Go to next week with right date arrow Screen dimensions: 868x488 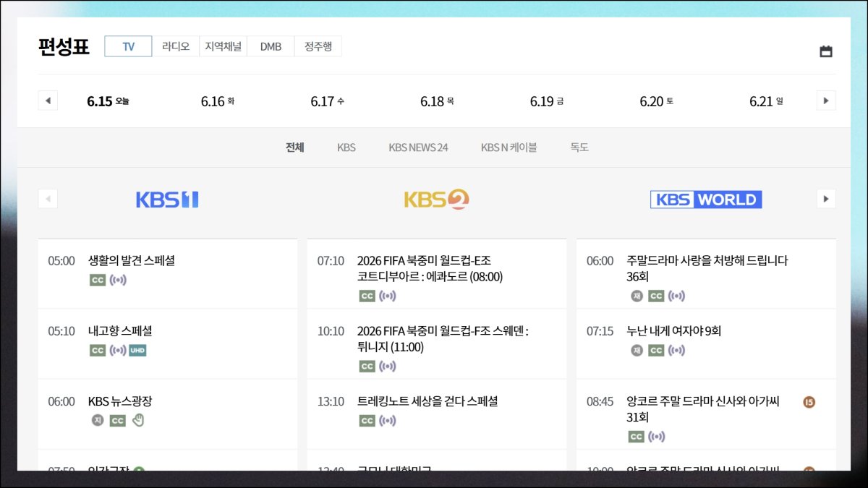pos(826,100)
